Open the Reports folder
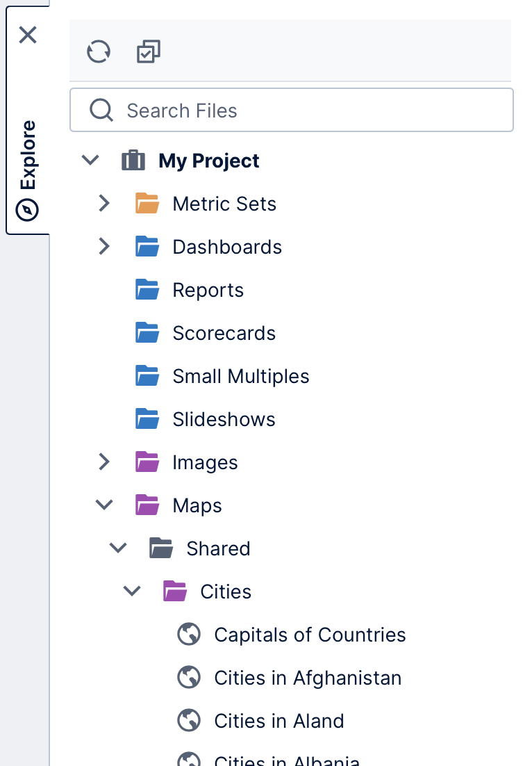 [x=208, y=289]
